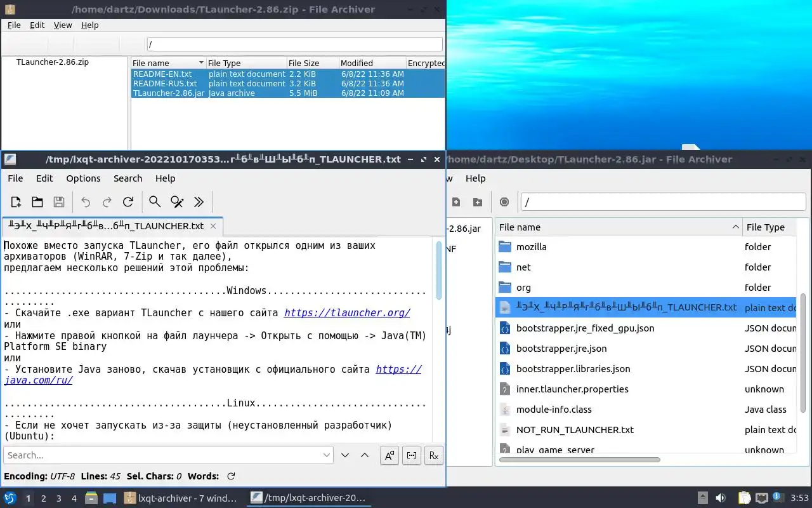Screen dimensions: 812x508
Task: Close the TLAUNCHER.txt document tab
Action: coord(213,225)
